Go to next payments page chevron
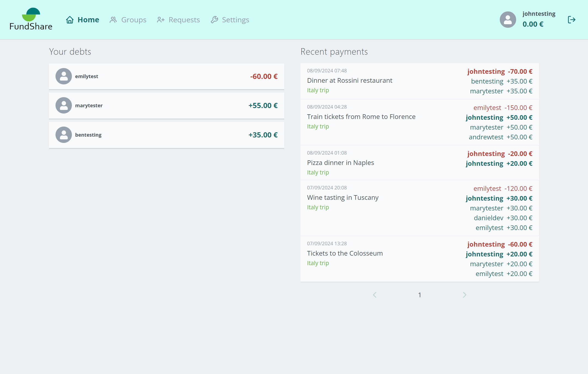 (464, 295)
